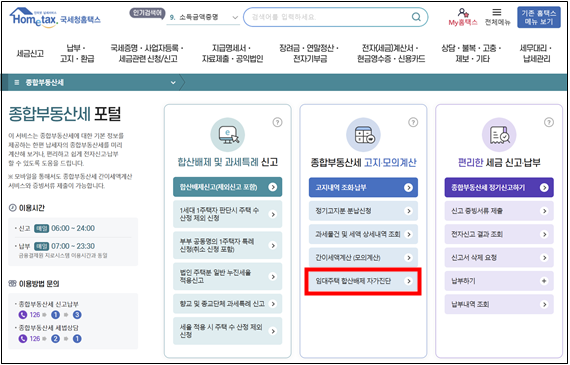Click the Hometax logo
The width and height of the screenshot is (570, 365).
pyautogui.click(x=55, y=17)
